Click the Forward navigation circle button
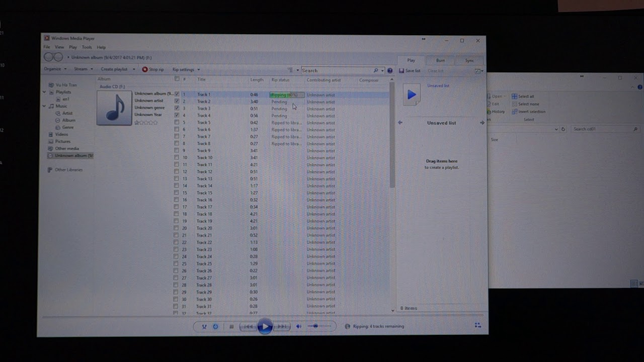The height and width of the screenshot is (362, 644). (x=58, y=57)
